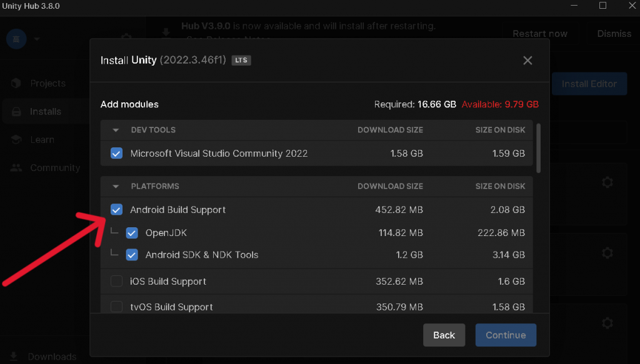Viewport: 640px width, 364px height.
Task: Open the user account avatar
Action: pos(16,39)
